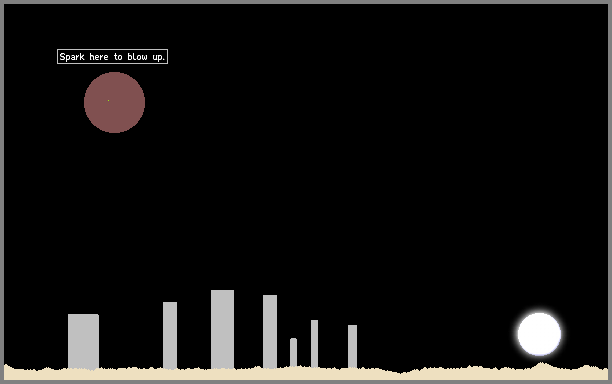The image size is (612, 384).
Task: Click the sand mound beneath the white sphere
Action: [x=541, y=367]
